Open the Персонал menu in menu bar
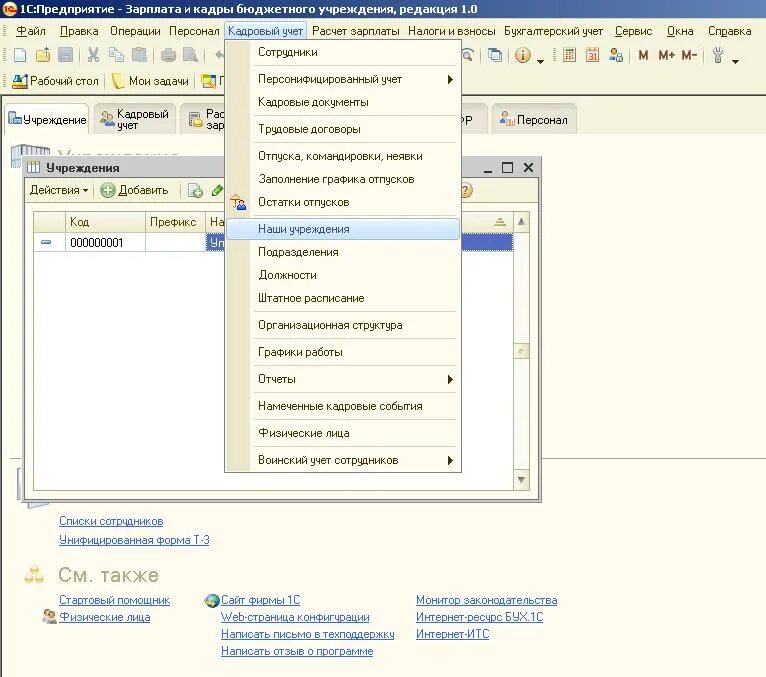The width and height of the screenshot is (766, 677). 194,31
